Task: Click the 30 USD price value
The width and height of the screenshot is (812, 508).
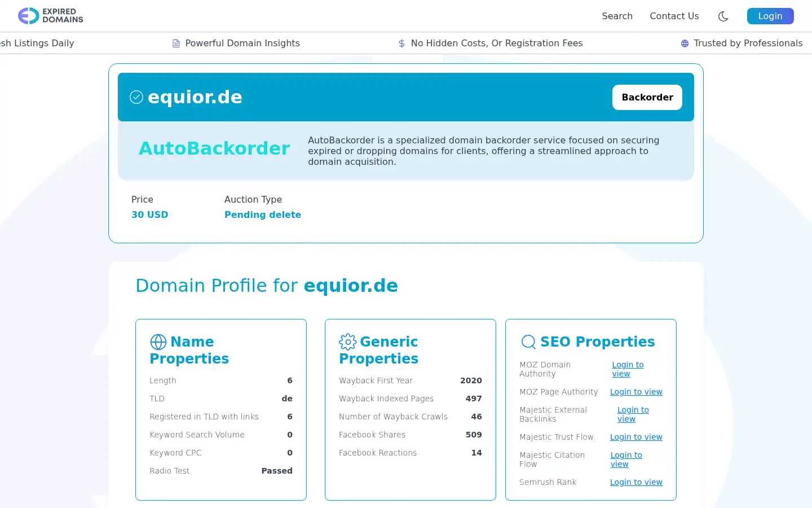Action: pyautogui.click(x=149, y=214)
